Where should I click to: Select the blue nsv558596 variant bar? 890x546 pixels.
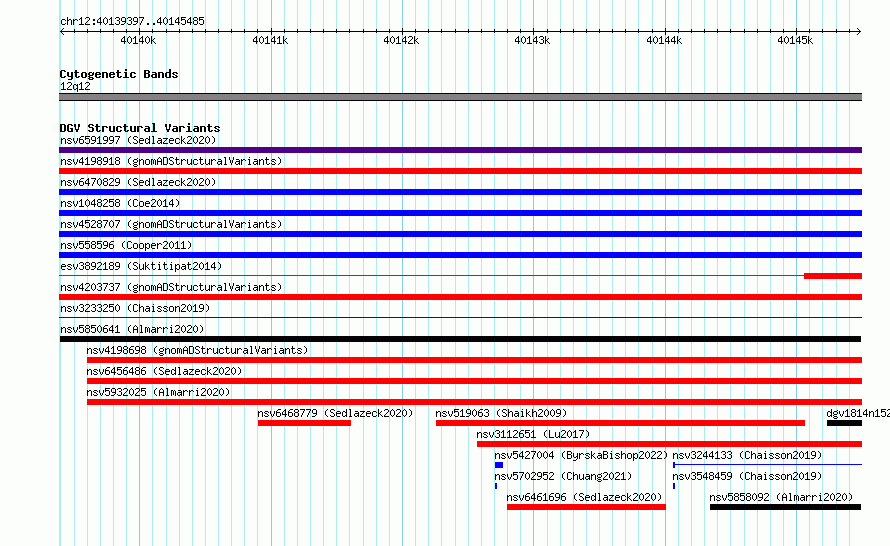[460, 255]
